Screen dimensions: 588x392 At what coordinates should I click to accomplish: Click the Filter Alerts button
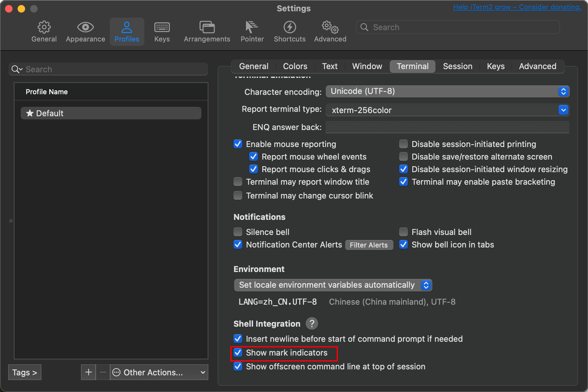click(x=369, y=245)
